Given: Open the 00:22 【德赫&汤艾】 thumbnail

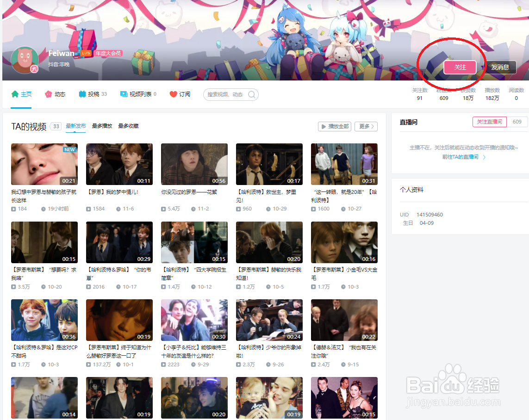Looking at the screenshot, I should click(344, 320).
